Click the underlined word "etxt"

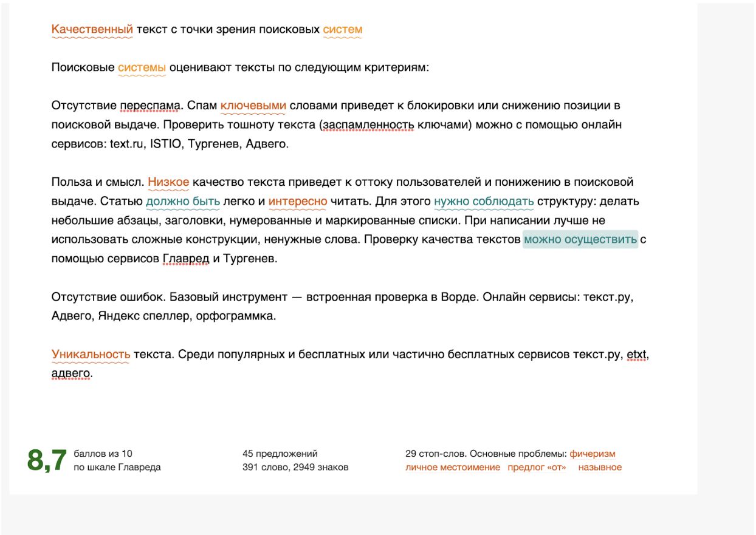[637, 354]
